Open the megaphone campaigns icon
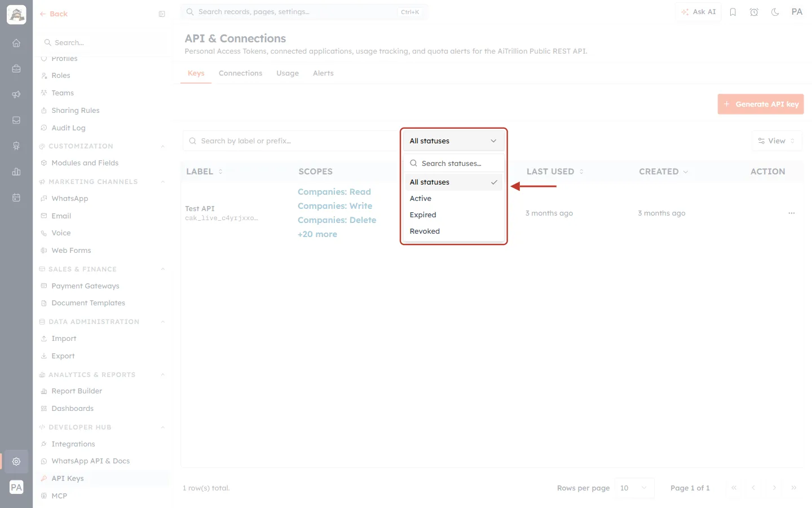 click(16, 94)
